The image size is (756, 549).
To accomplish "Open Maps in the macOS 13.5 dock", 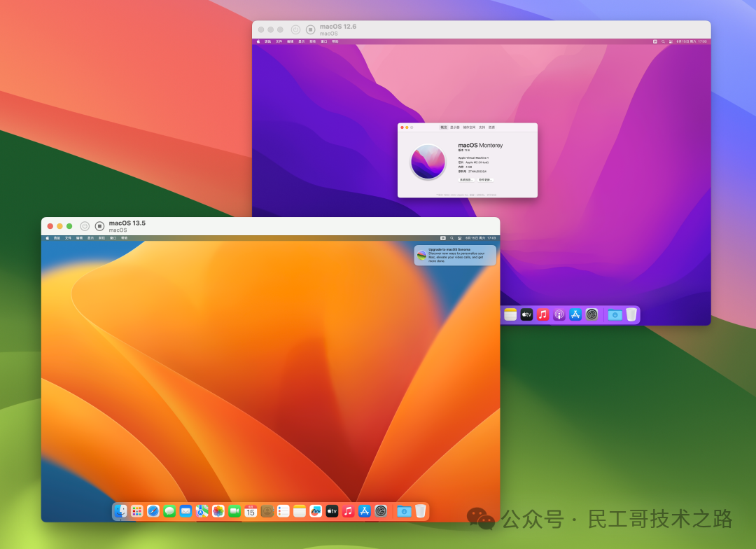I will (202, 511).
